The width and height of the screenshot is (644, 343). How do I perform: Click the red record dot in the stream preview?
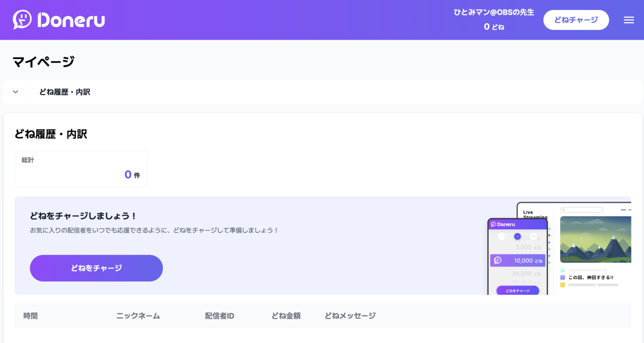tap(550, 235)
